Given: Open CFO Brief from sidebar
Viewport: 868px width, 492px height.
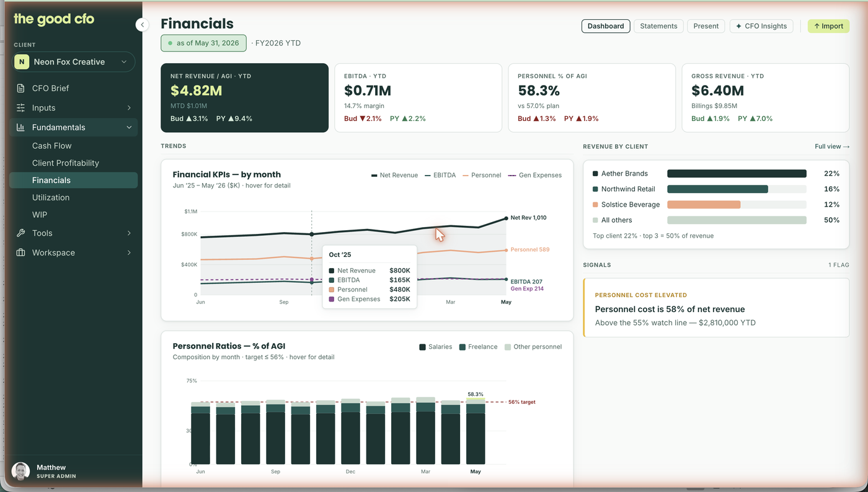Looking at the screenshot, I should (73, 88).
